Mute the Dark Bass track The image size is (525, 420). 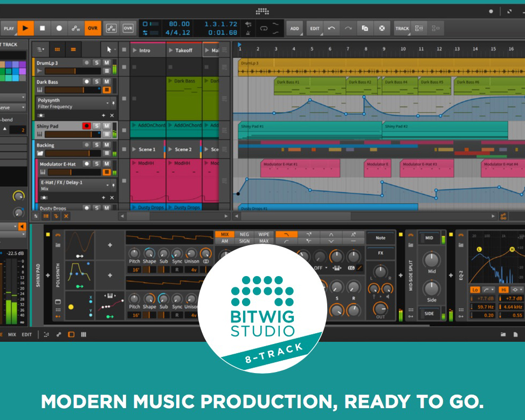[107, 81]
